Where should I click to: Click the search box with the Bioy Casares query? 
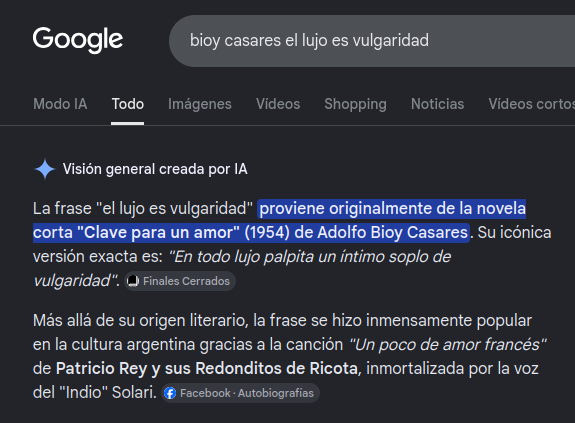(x=372, y=41)
